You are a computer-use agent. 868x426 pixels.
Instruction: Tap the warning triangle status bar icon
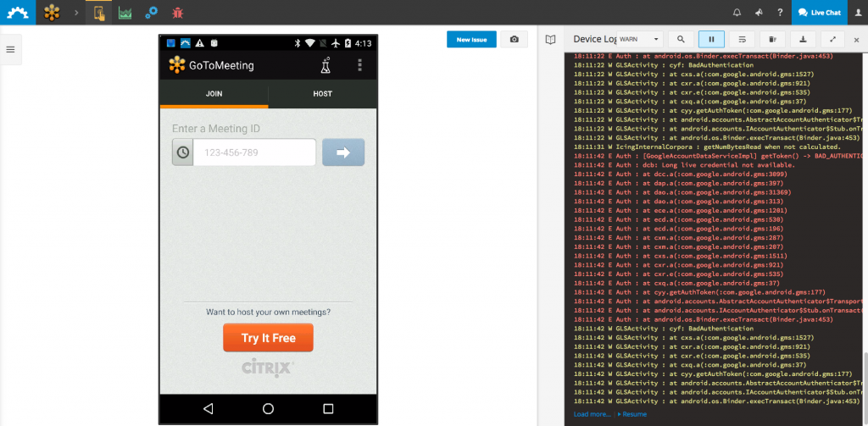[200, 43]
